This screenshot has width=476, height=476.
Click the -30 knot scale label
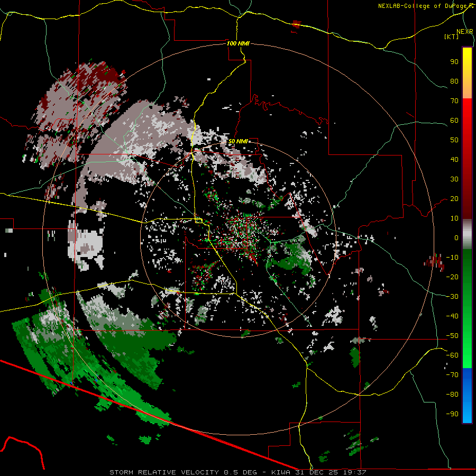(452, 297)
